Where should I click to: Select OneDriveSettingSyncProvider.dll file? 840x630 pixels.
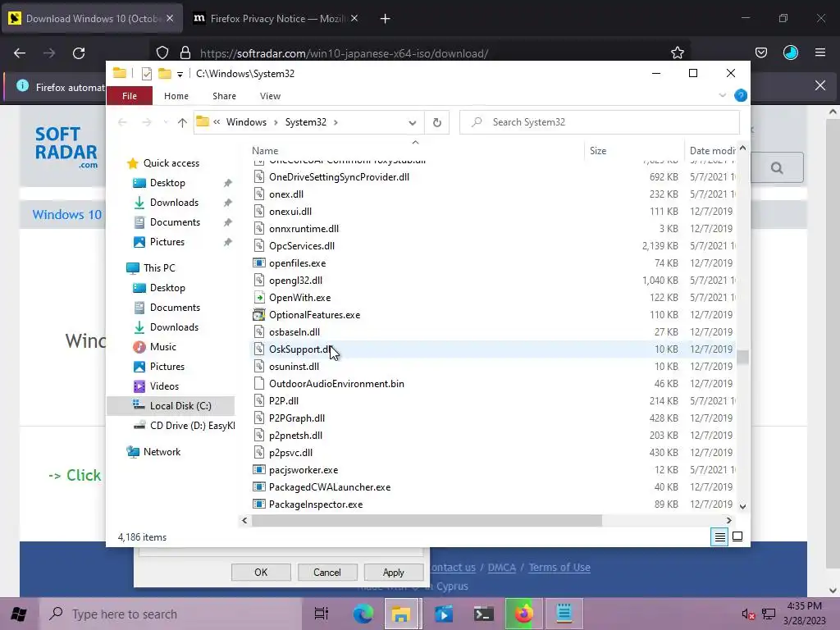pos(339,177)
